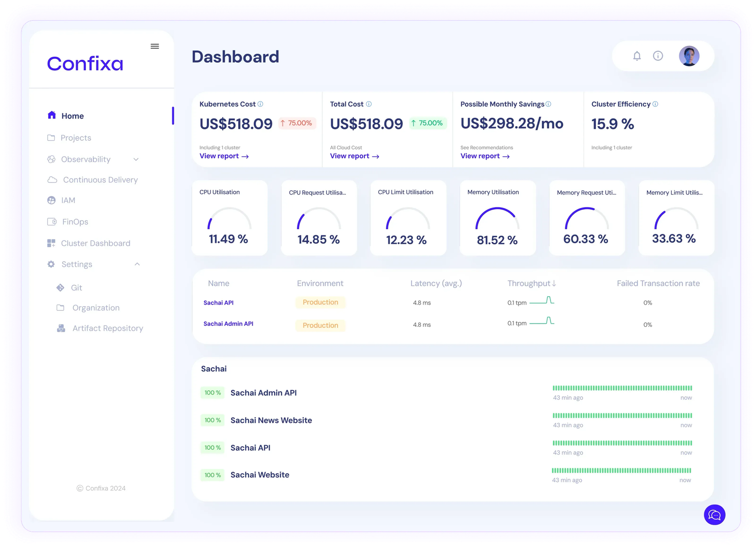The image size is (756, 548).
Task: Open Git under Settings
Action: (76, 288)
